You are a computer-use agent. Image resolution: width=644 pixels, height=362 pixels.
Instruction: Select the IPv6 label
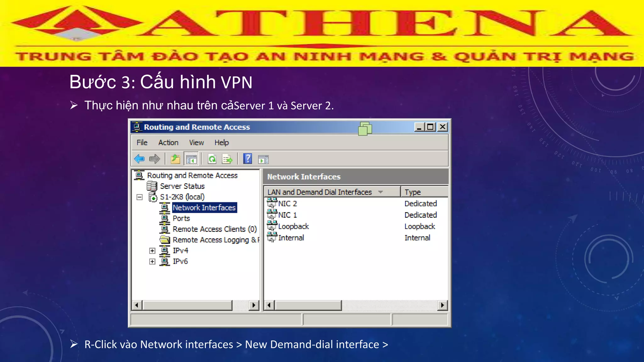coord(180,261)
